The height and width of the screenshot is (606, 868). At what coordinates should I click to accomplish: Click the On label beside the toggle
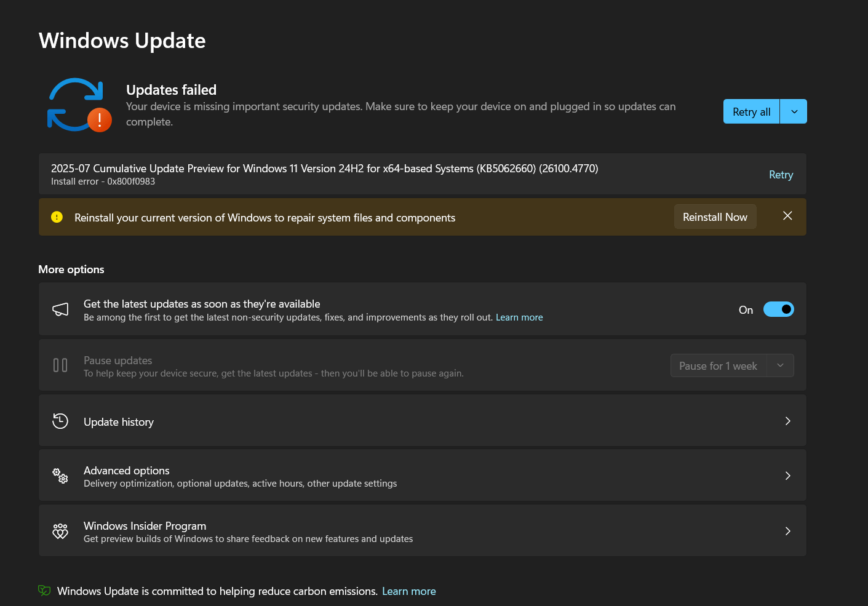pyautogui.click(x=746, y=310)
